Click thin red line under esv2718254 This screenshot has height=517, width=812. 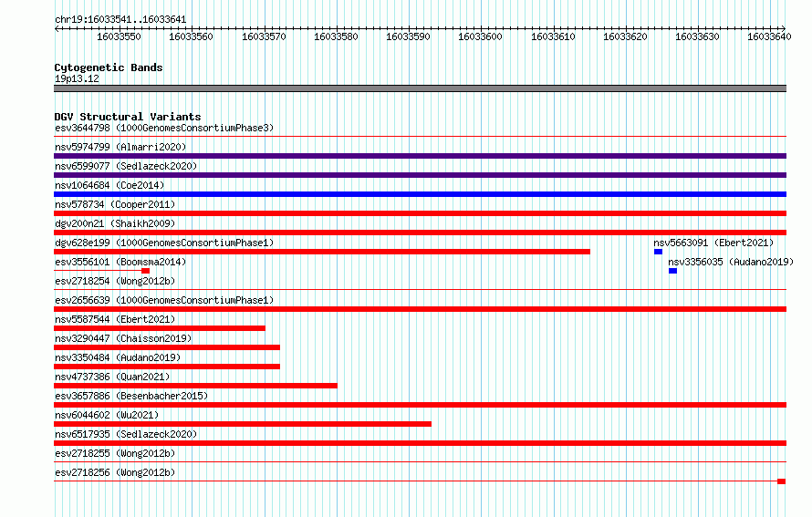tap(420, 290)
